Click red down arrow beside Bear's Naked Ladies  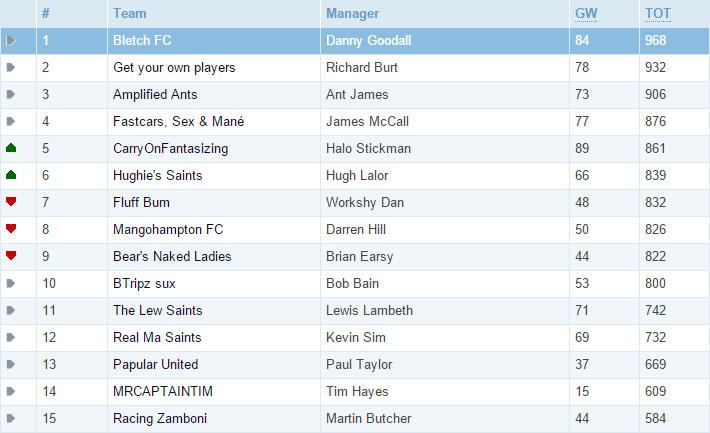[x=11, y=256]
